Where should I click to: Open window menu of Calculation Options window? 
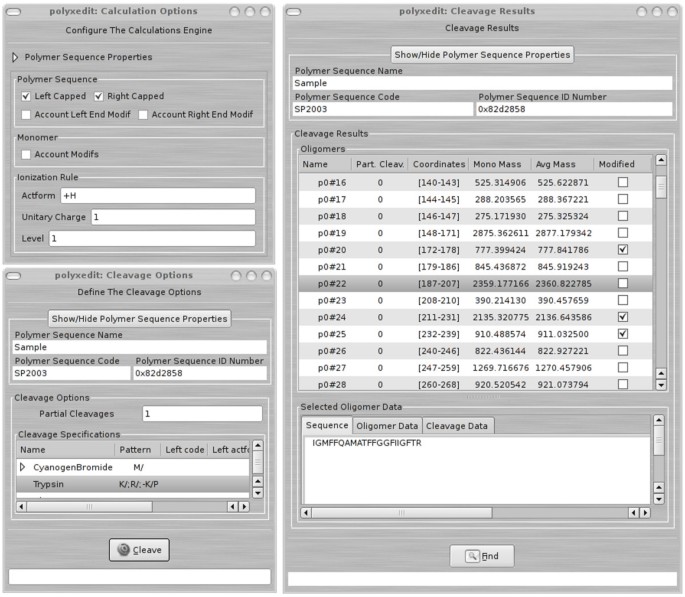[x=14, y=11]
